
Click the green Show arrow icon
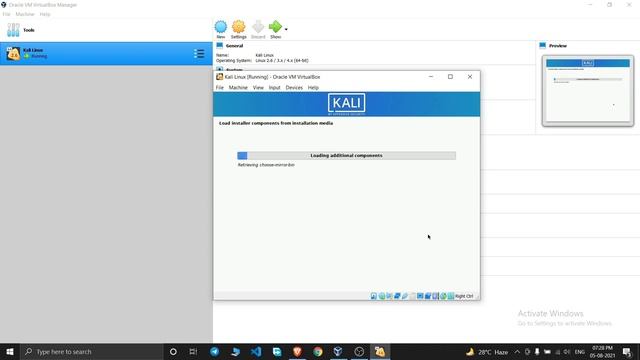[x=276, y=27]
